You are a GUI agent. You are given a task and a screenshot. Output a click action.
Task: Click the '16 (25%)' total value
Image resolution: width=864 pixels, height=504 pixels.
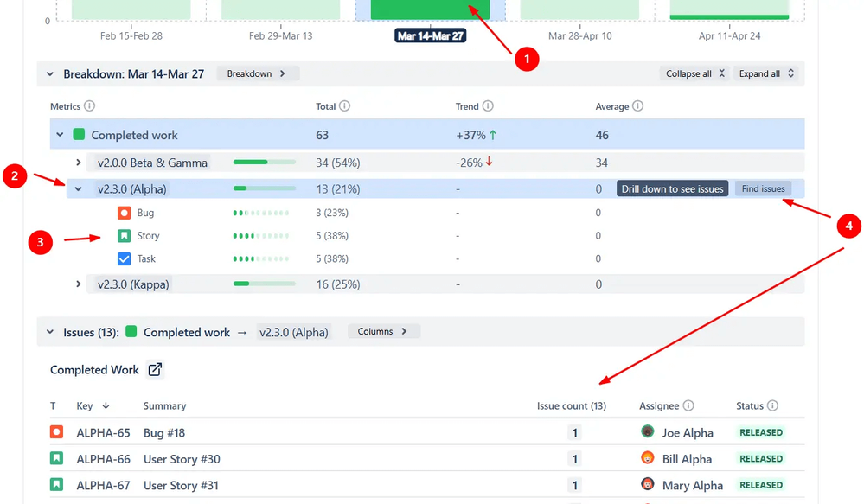tap(338, 284)
